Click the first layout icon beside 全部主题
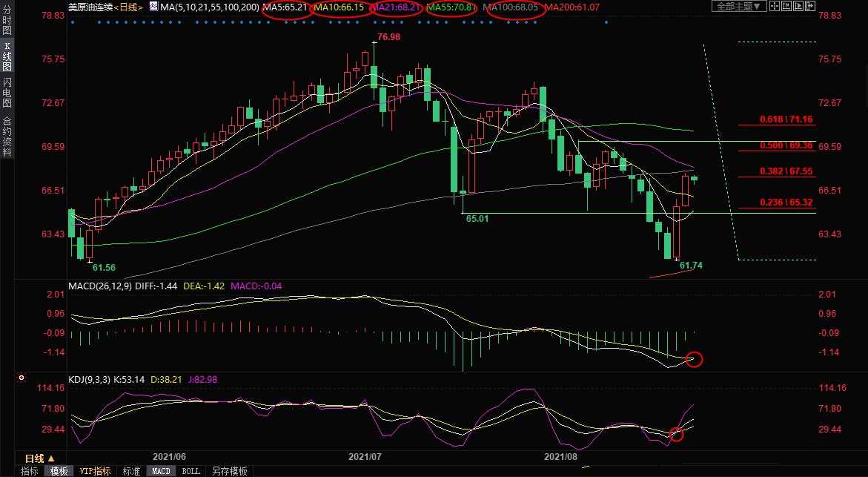868x477 pixels. 773,7
